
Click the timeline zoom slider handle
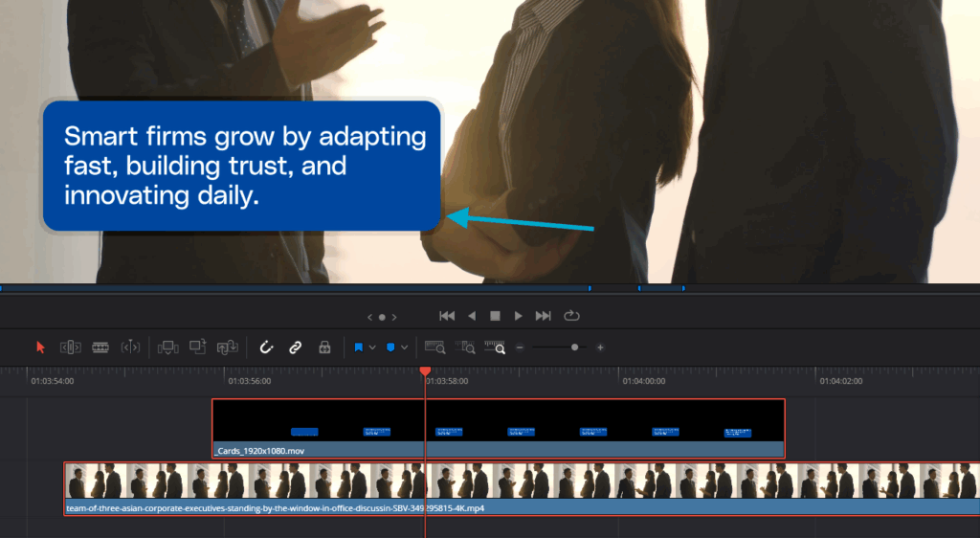pyautogui.click(x=574, y=347)
